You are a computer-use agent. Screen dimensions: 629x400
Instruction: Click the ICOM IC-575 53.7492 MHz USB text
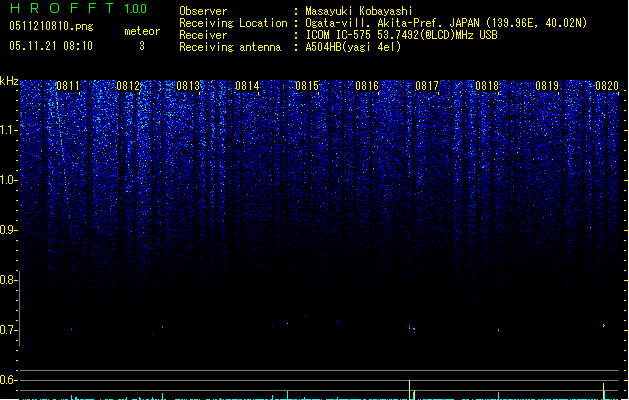pyautogui.click(x=402, y=35)
